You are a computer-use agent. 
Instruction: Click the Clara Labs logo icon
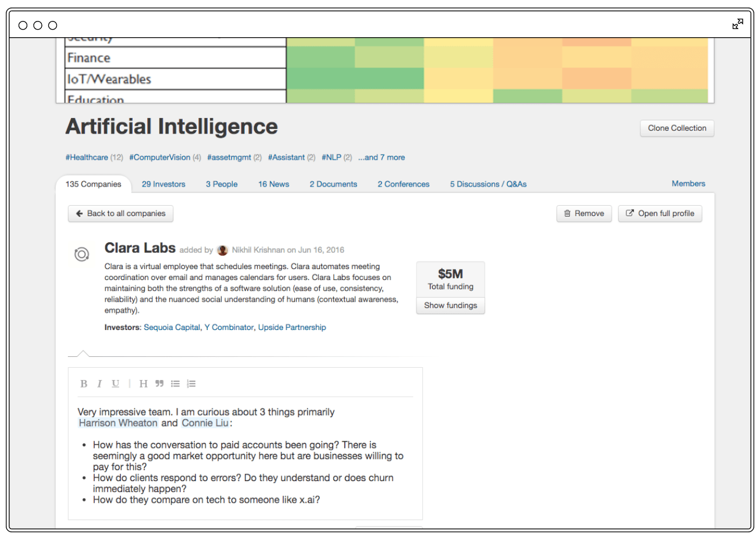point(82,254)
